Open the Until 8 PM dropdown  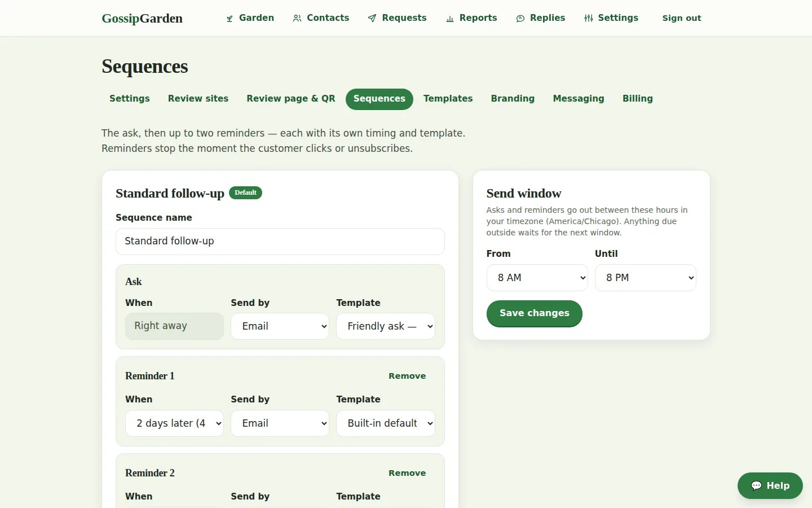pos(646,278)
